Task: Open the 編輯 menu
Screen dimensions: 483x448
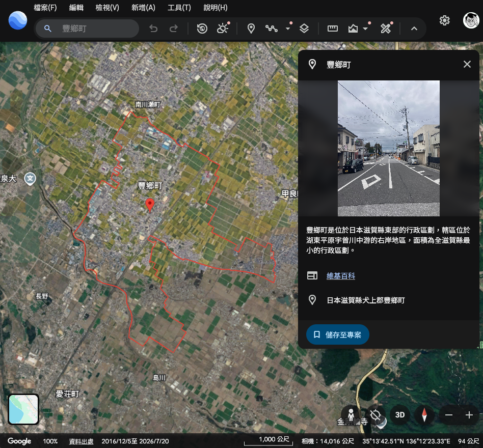Action: (x=76, y=8)
